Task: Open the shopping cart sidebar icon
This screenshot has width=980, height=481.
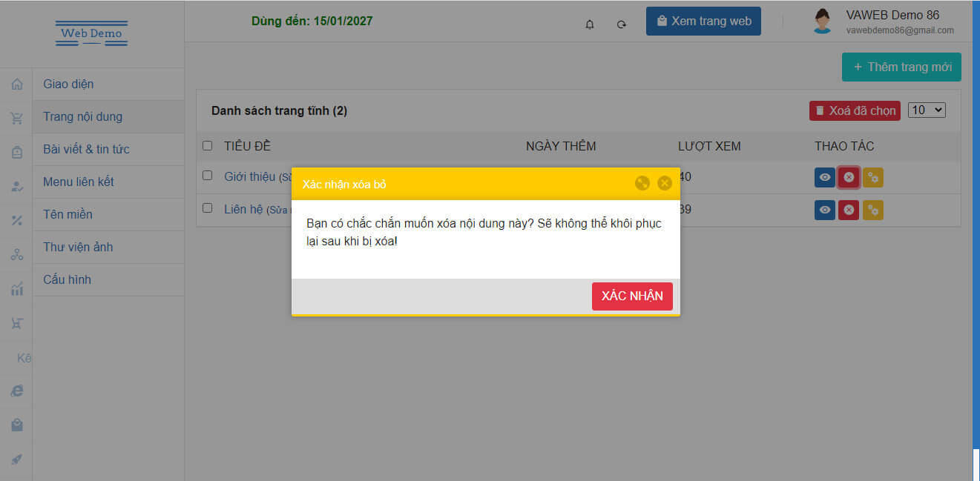Action: pyautogui.click(x=17, y=117)
